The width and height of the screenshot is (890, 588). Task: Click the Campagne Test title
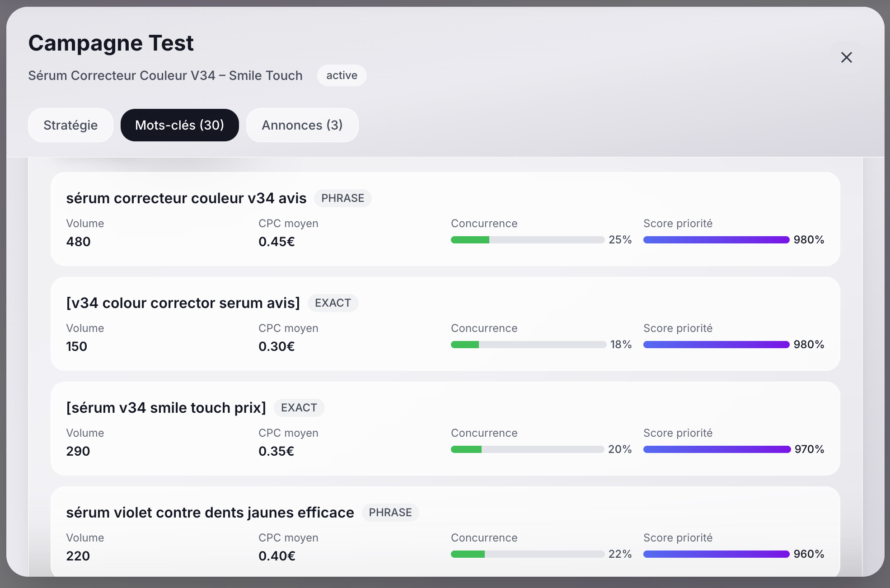[x=111, y=43]
